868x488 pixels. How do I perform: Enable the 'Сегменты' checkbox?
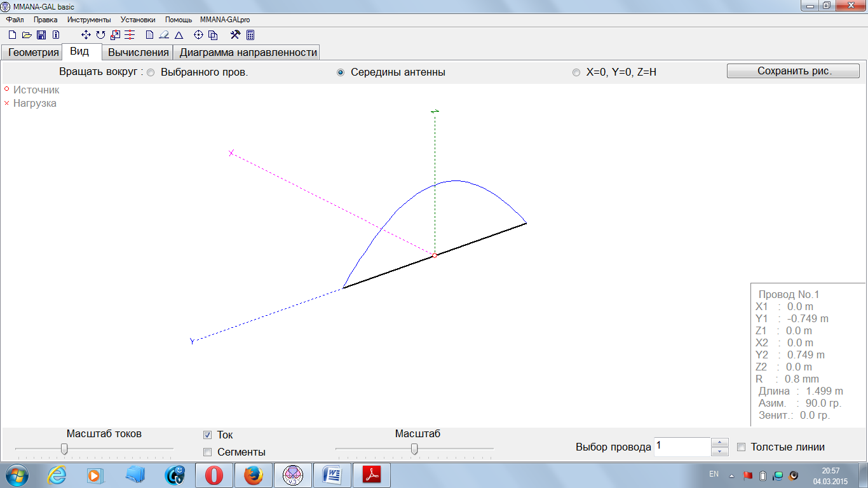point(207,452)
